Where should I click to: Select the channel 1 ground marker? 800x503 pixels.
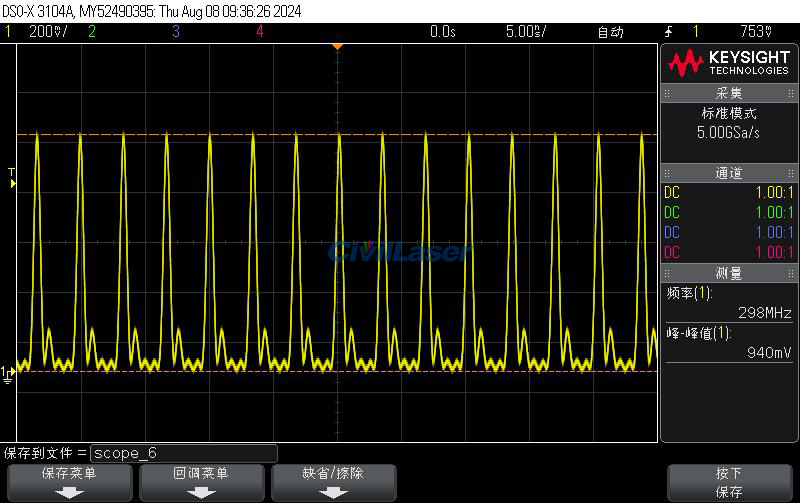point(7,374)
